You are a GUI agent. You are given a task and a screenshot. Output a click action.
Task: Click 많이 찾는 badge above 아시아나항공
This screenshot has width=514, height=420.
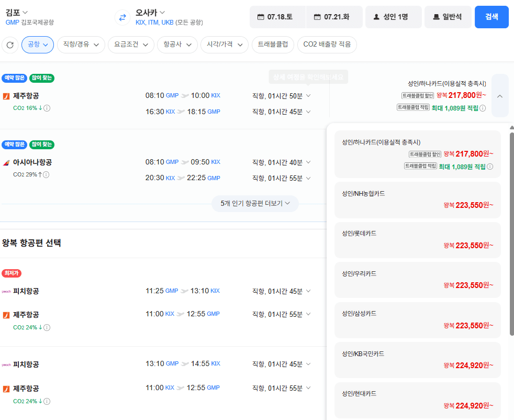point(42,145)
